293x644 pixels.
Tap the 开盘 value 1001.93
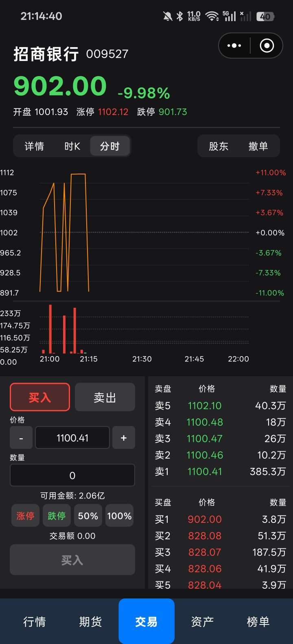[51, 112]
